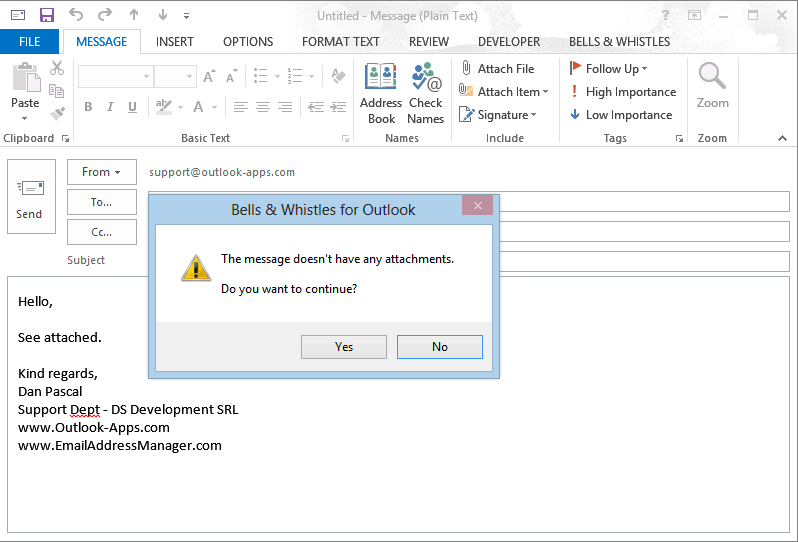Increase indent icon
This screenshot has width=798, height=542.
[338, 107]
